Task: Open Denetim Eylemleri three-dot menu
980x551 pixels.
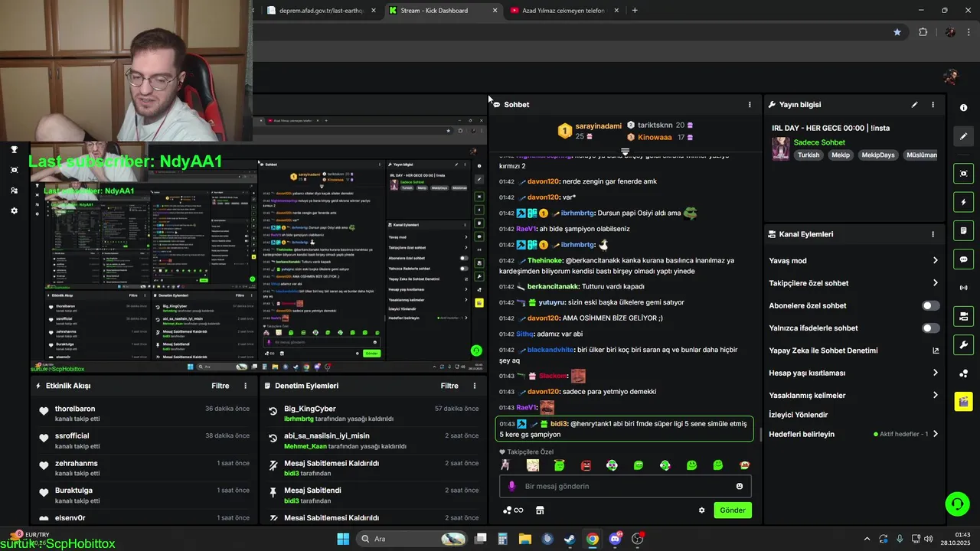Action: tap(475, 386)
